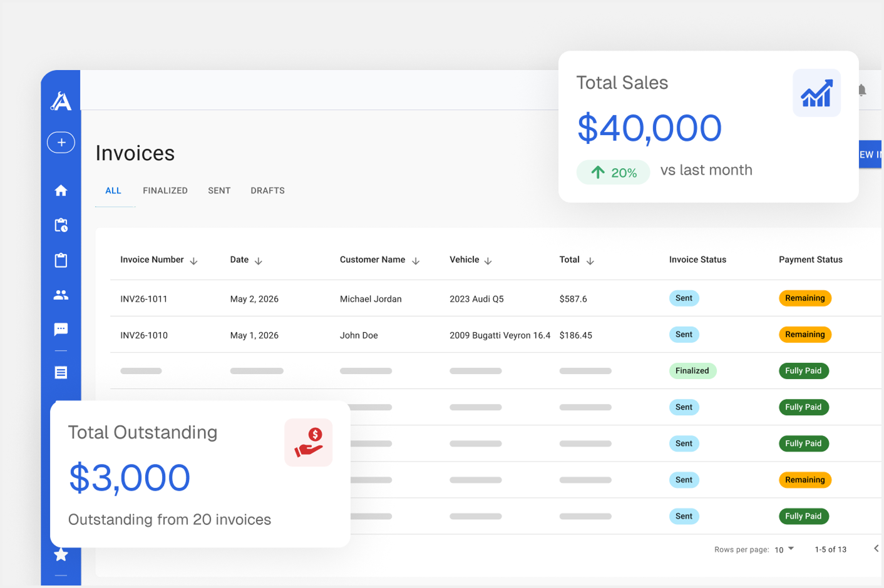Click the Payment Status column header
Screen dimensions: 884x588
pos(811,260)
